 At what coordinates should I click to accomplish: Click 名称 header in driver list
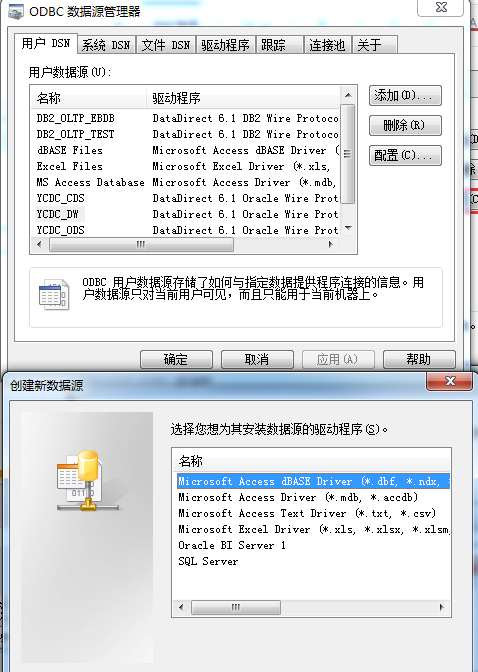[312, 462]
